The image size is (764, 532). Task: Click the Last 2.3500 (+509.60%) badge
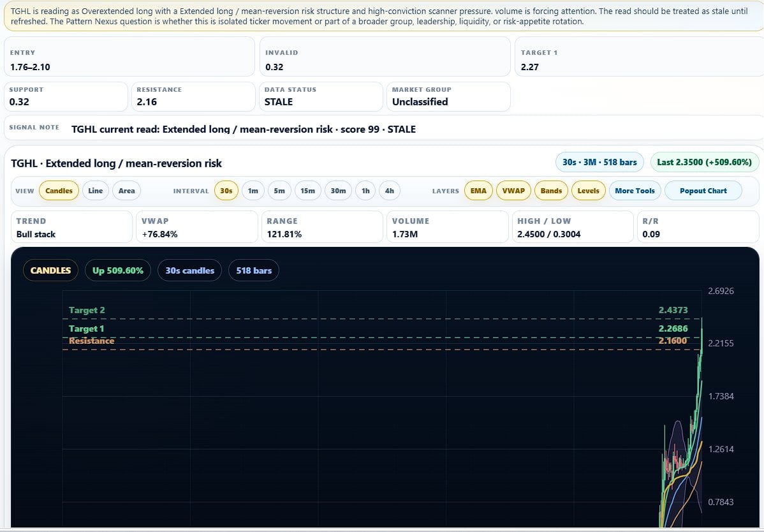coord(705,162)
